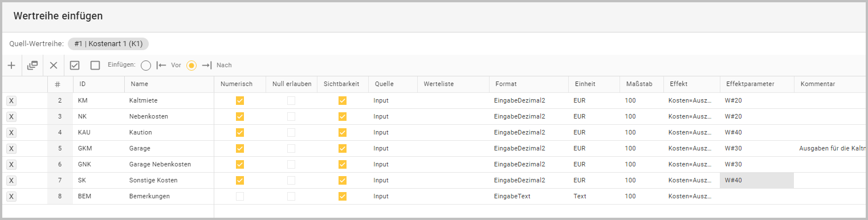This screenshot has width=868, height=220.
Task: Enable Null erlauben for Nebenkosten
Action: coord(291,117)
